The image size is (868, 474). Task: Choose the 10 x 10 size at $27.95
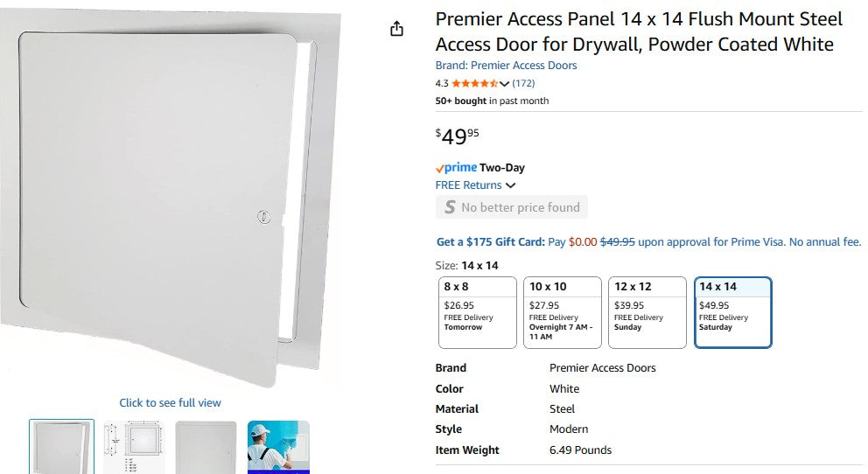point(562,312)
